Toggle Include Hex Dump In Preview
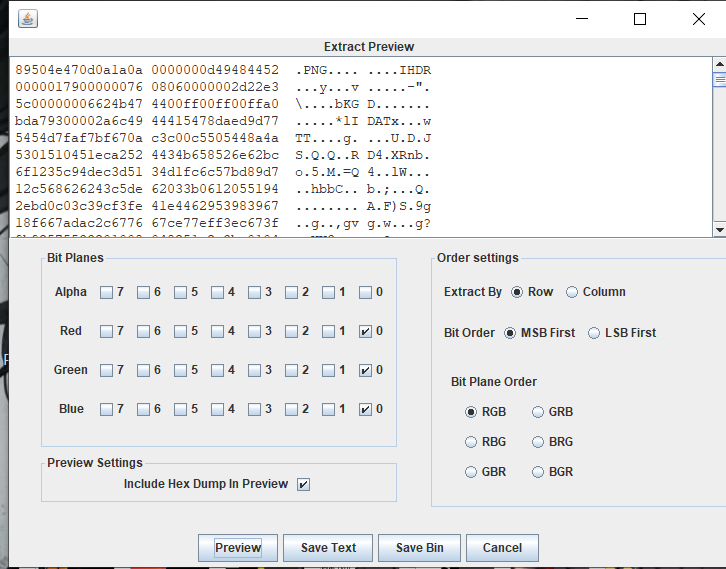Viewport: 726px width, 569px height. 303,484
